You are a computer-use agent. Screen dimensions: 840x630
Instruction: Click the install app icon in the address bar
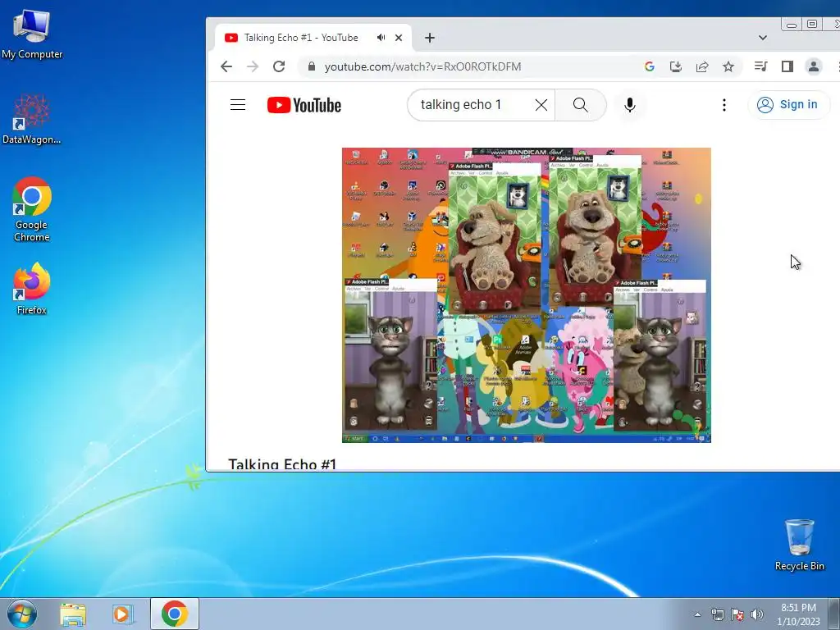[x=676, y=66]
